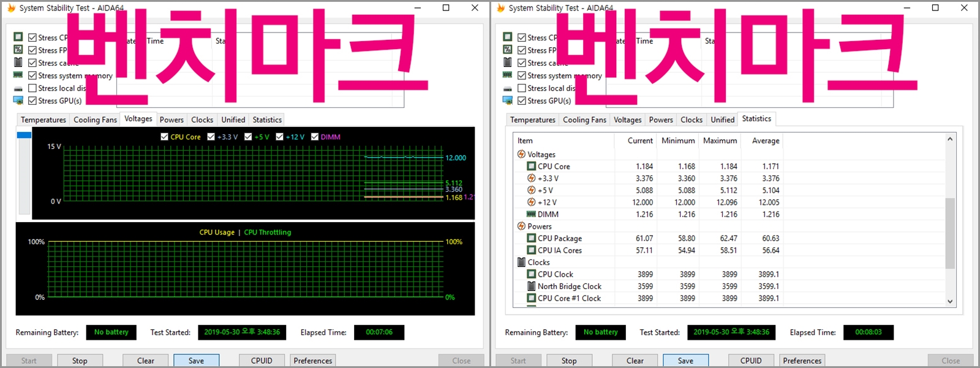
Task: Open CPUID in right window
Action: click(751, 361)
